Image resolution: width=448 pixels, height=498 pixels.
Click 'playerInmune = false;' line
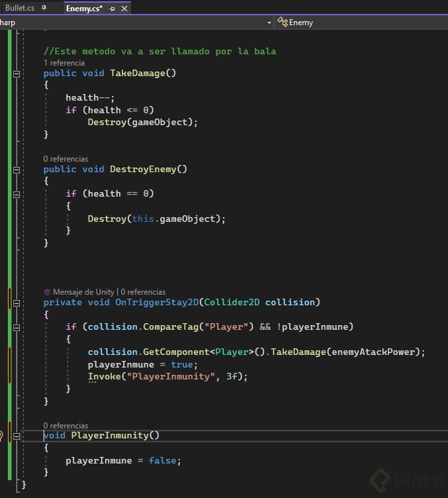click(x=124, y=460)
